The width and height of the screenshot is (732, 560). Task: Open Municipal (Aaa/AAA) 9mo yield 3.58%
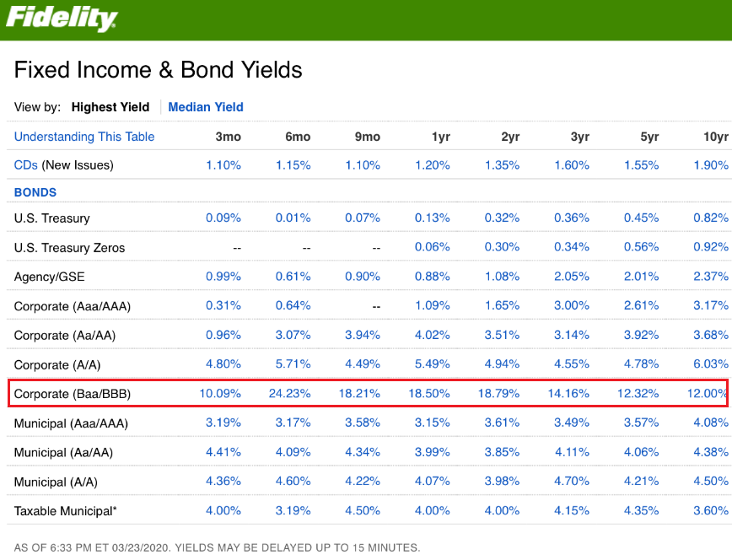[x=363, y=423]
